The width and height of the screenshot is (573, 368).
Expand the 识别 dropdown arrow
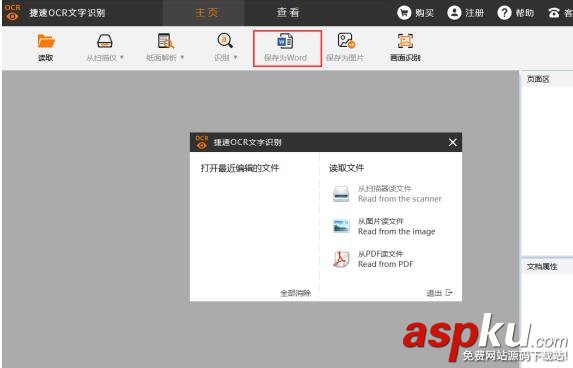(x=235, y=57)
